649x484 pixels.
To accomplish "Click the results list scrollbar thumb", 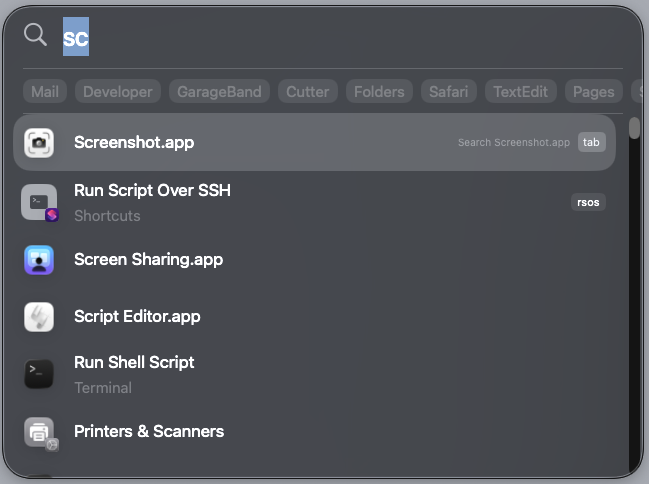I will pos(634,128).
